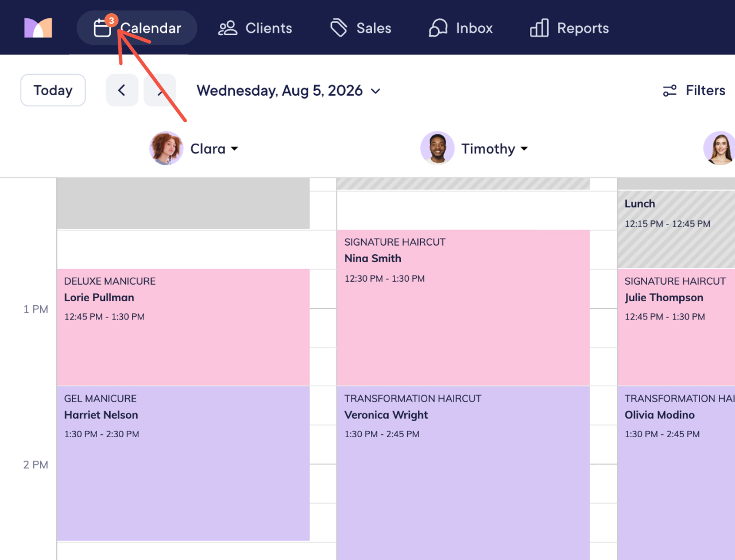Expand the date picker chevron beside Aug 5, 2026

(376, 91)
